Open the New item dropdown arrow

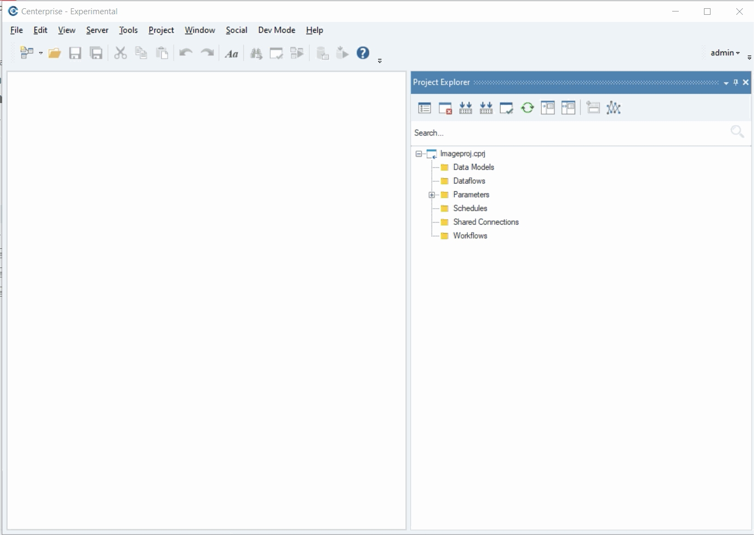(41, 53)
